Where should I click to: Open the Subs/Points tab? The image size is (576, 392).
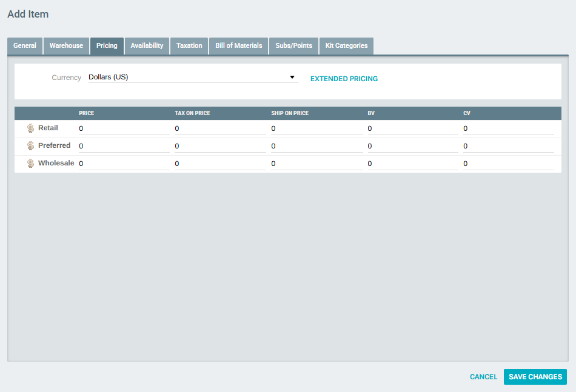coord(293,45)
